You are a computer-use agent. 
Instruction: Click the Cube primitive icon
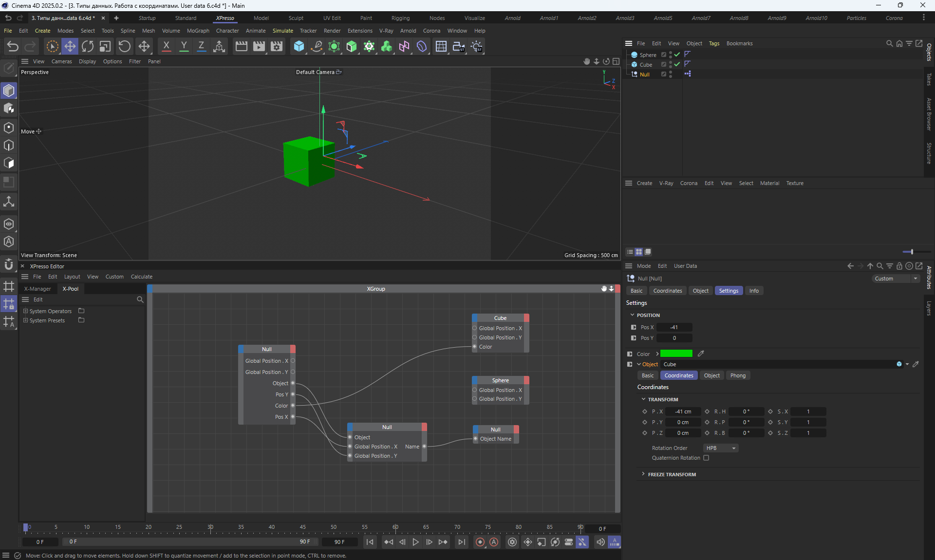coord(299,46)
